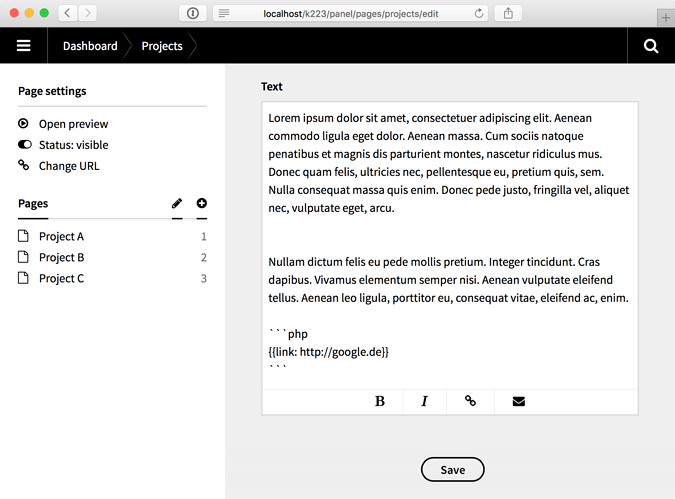
Task: Click the Change URL link
Action: 69,166
